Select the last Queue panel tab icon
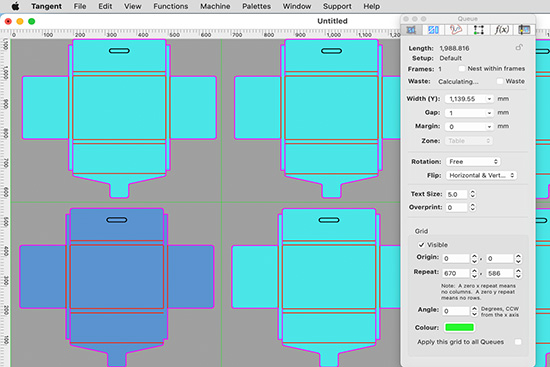This screenshot has width=550, height=367. point(524,30)
